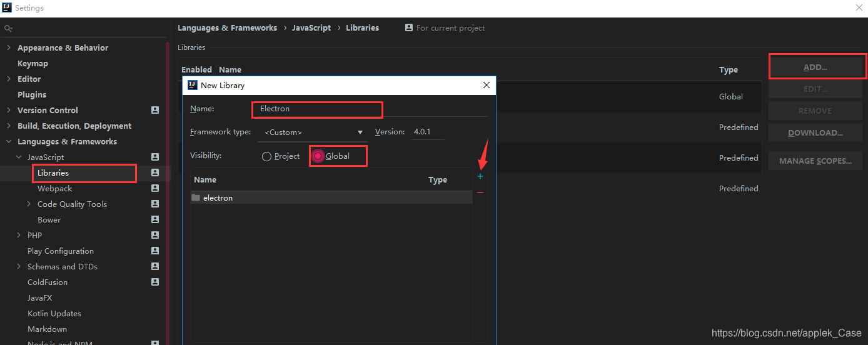The width and height of the screenshot is (868, 345).
Task: Collapse the JavaScript node
Action: pos(18,157)
